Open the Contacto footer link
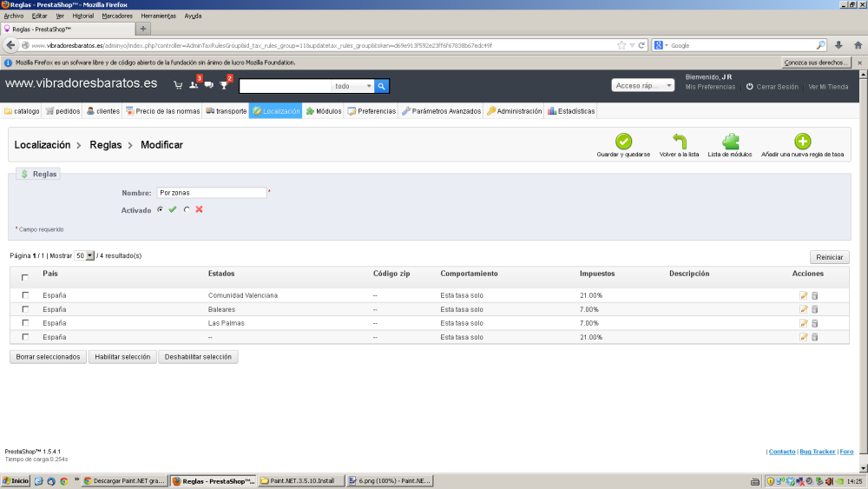 point(782,452)
